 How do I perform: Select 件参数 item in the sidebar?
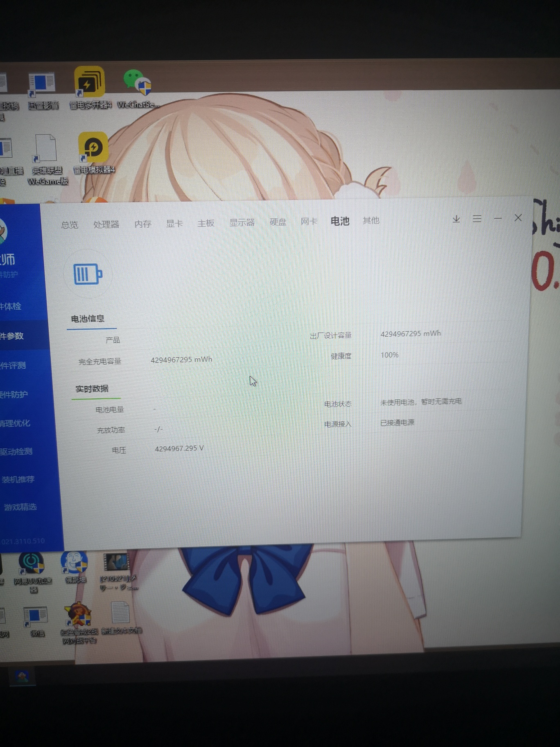[12, 336]
